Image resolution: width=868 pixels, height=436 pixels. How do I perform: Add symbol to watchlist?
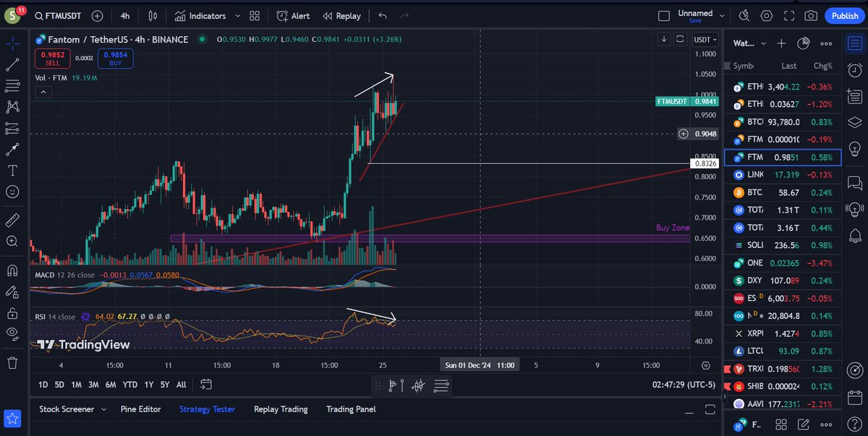[781, 43]
